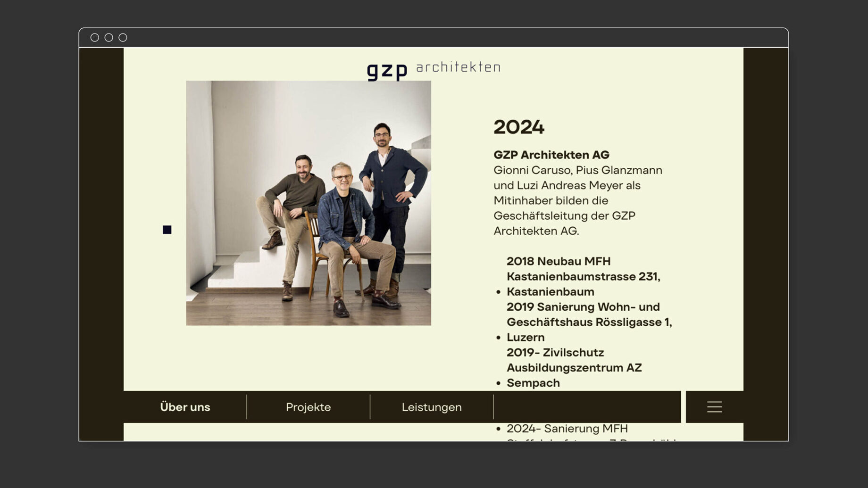This screenshot has height=488, width=868.
Task: Click the dark square marker beside photo
Action: pyautogui.click(x=167, y=230)
